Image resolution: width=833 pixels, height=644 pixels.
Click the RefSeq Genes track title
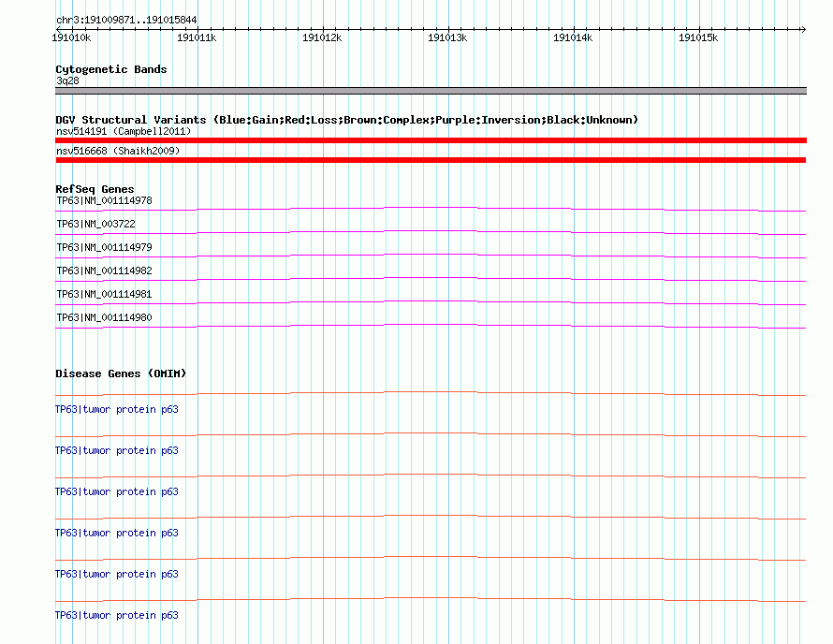coord(95,189)
